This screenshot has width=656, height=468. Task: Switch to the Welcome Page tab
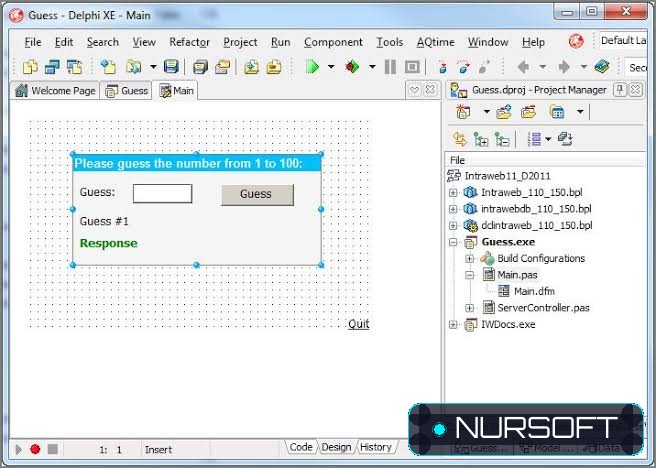pyautogui.click(x=55, y=90)
